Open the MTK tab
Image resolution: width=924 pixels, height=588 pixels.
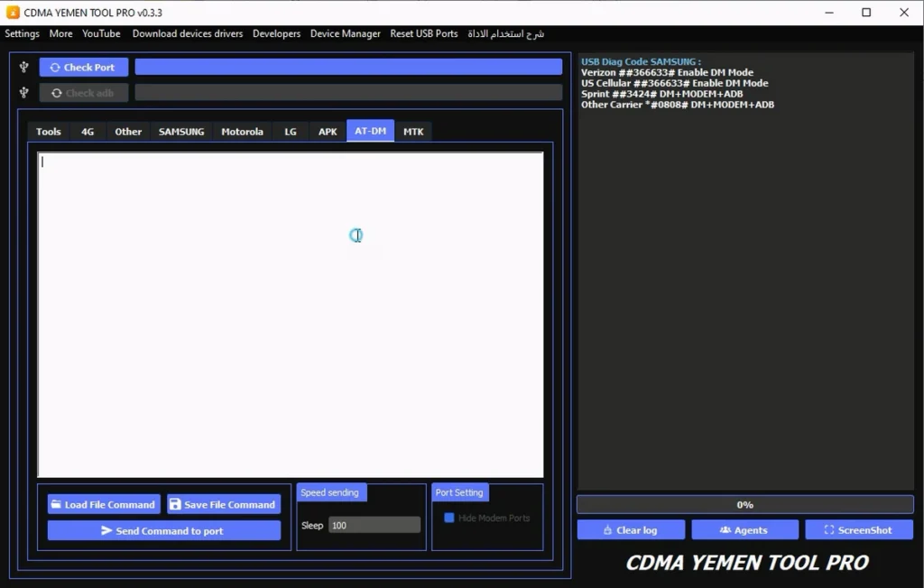click(413, 131)
